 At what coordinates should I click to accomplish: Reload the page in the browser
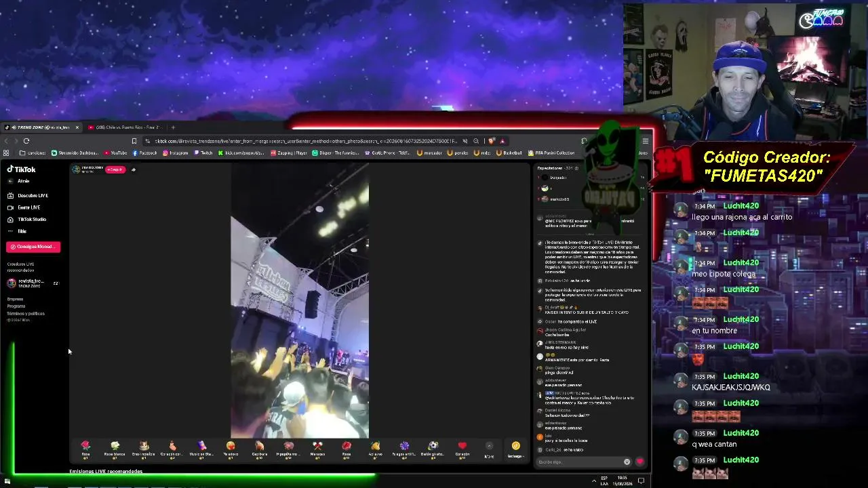click(x=26, y=141)
